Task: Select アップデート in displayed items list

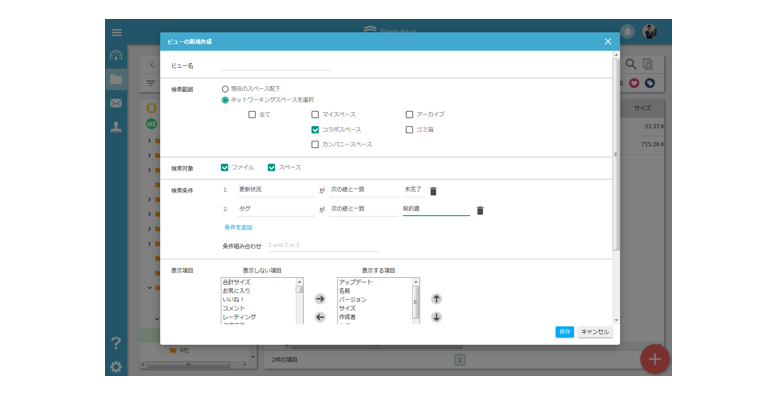Action: (x=355, y=282)
